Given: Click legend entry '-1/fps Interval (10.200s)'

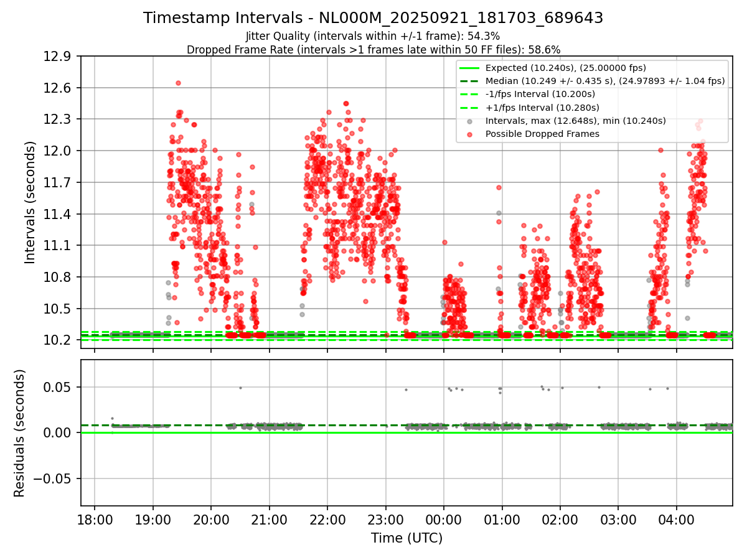Looking at the screenshot, I should click(x=540, y=94).
